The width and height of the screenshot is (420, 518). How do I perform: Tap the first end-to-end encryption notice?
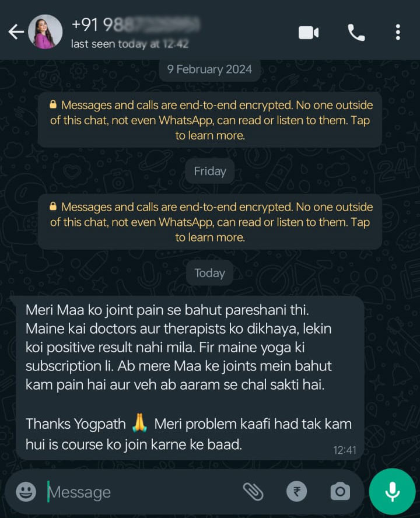(210, 120)
